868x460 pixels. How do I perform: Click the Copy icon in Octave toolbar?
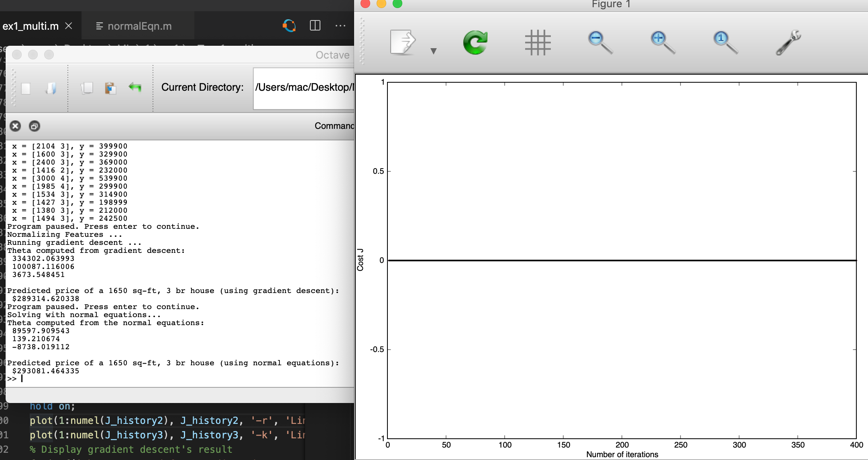(87, 88)
